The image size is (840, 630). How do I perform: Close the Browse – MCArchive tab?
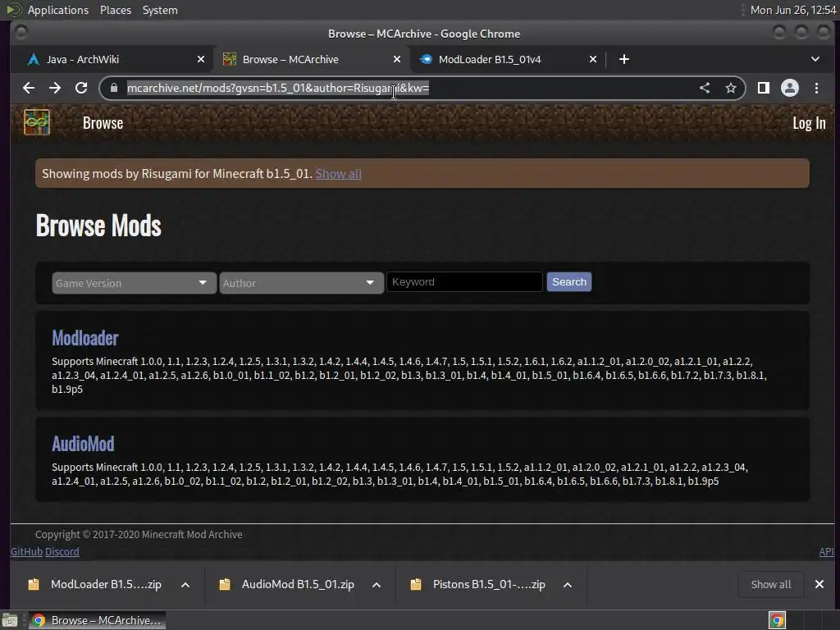397,59
